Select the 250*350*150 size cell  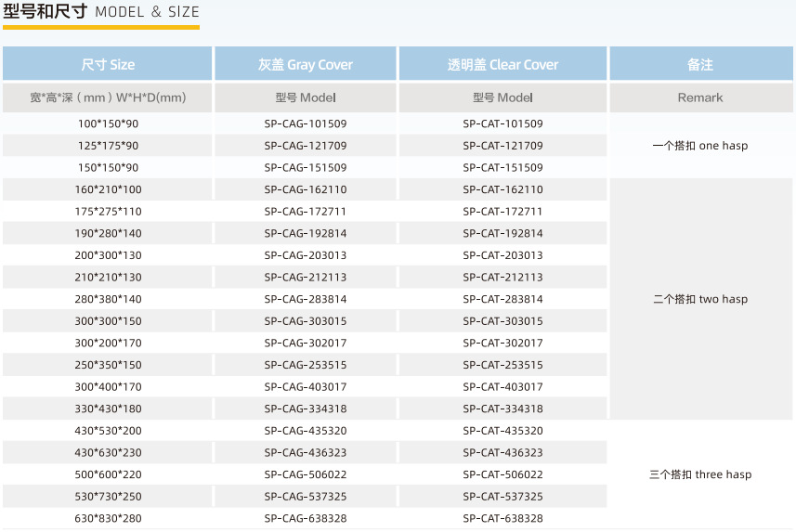pyautogui.click(x=108, y=365)
